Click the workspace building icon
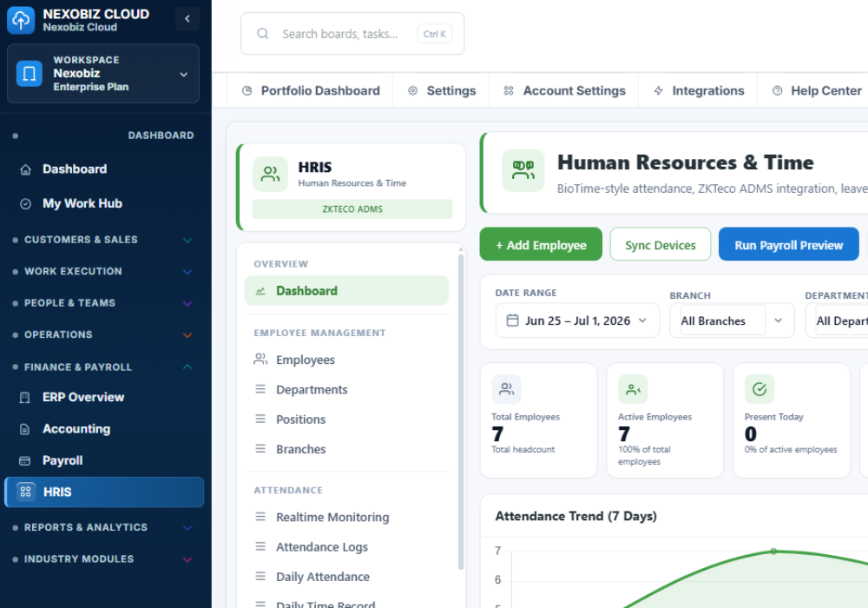The image size is (868, 608). click(29, 74)
